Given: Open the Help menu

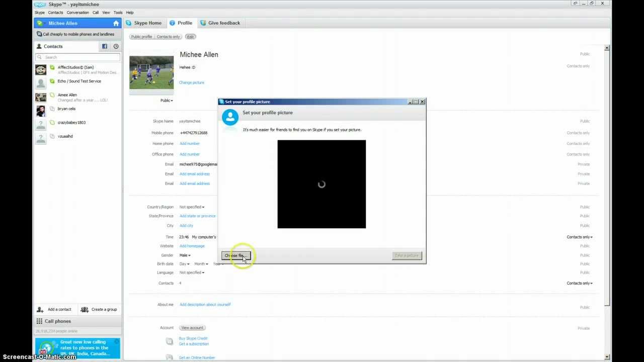Looking at the screenshot, I should click(x=130, y=13).
